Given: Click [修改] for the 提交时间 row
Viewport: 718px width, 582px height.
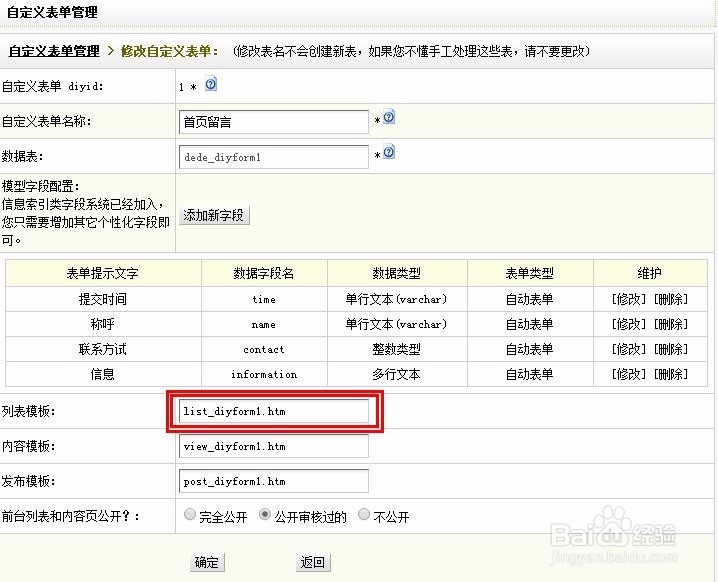Looking at the screenshot, I should [x=629, y=299].
